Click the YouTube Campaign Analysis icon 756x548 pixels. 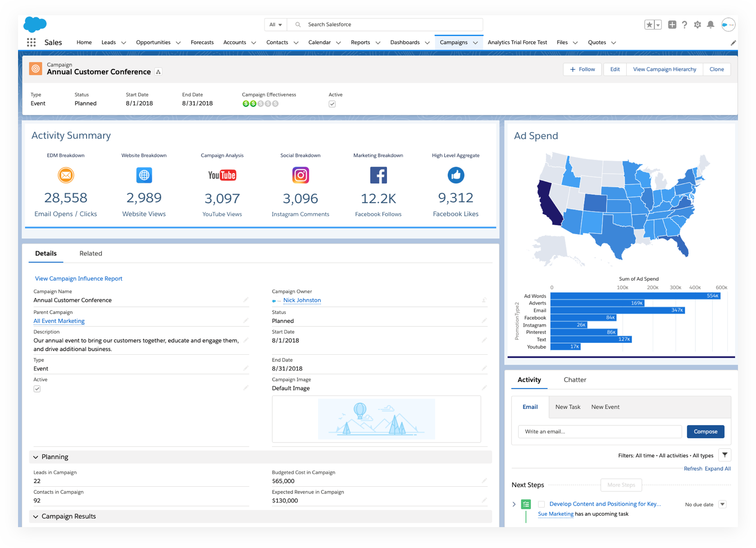click(222, 175)
